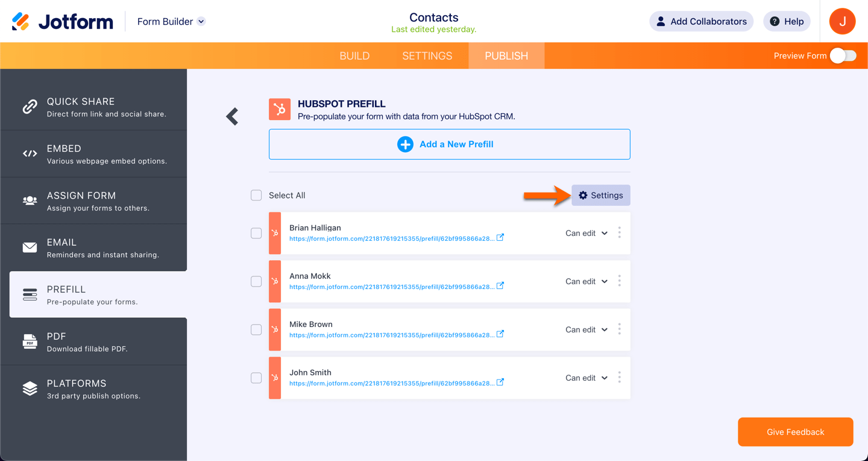Tick the checkbox next to Mike Brown

[256, 329]
